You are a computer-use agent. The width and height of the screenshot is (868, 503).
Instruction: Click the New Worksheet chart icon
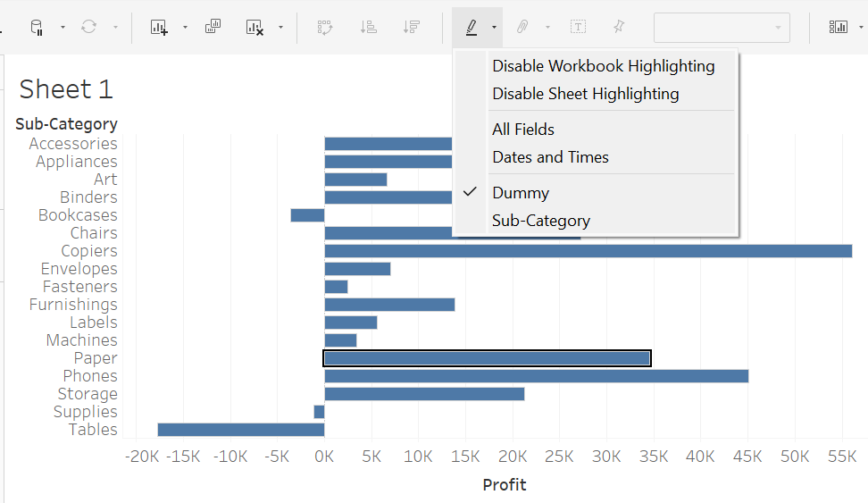click(159, 27)
